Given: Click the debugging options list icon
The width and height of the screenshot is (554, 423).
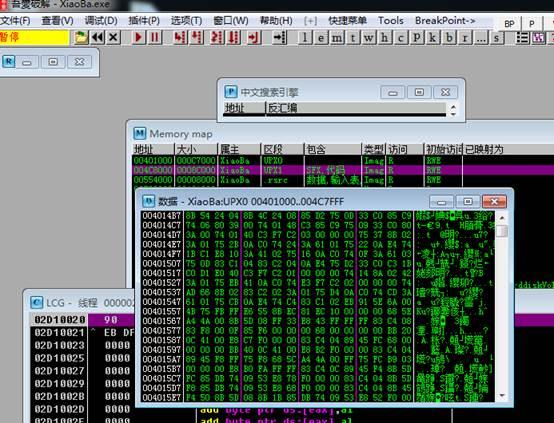Looking at the screenshot, I should (x=523, y=37).
